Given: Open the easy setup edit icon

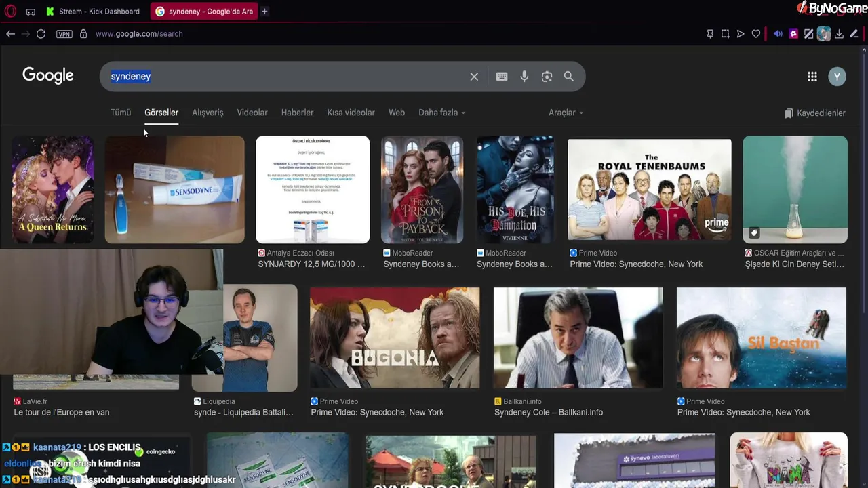Looking at the screenshot, I should (854, 34).
